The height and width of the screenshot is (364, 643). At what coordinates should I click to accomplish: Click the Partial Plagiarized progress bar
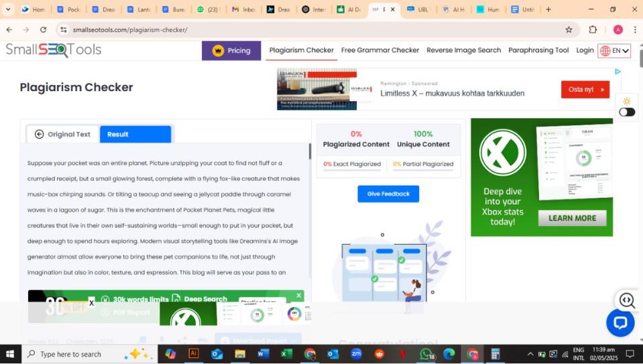click(x=423, y=170)
